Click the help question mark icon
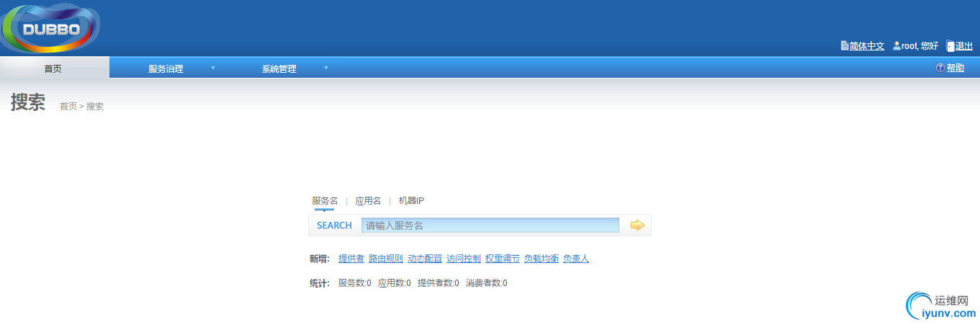The image size is (980, 325). tap(940, 68)
